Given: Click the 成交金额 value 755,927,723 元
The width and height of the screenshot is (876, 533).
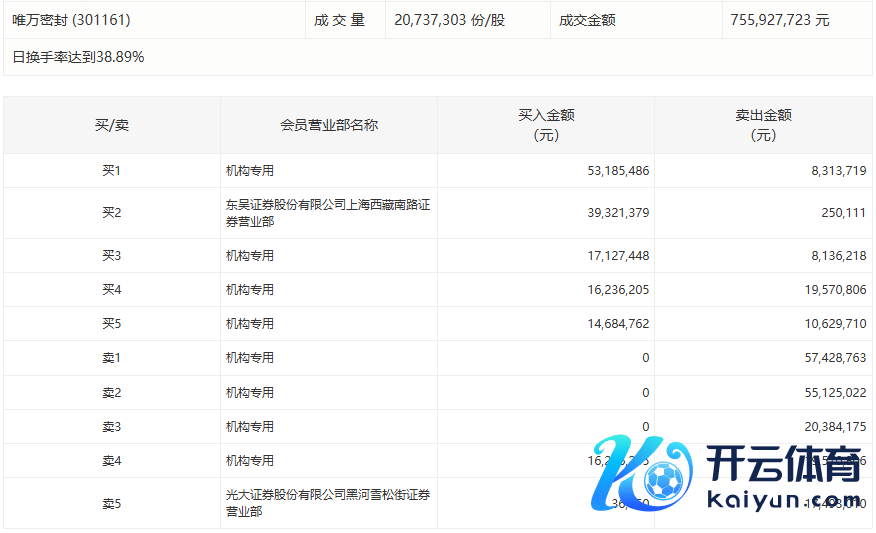Looking at the screenshot, I should tap(779, 20).
